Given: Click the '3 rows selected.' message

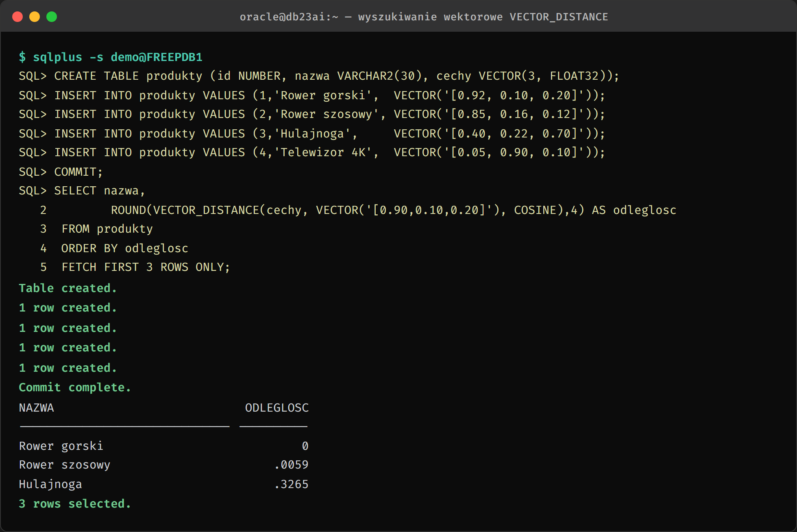Looking at the screenshot, I should [75, 504].
